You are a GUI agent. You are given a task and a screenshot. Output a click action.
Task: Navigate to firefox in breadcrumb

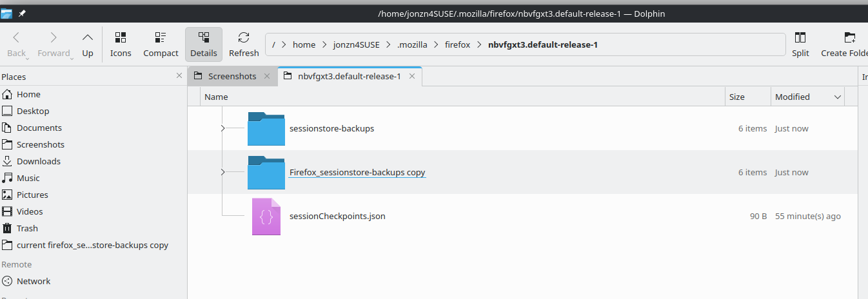(x=457, y=44)
